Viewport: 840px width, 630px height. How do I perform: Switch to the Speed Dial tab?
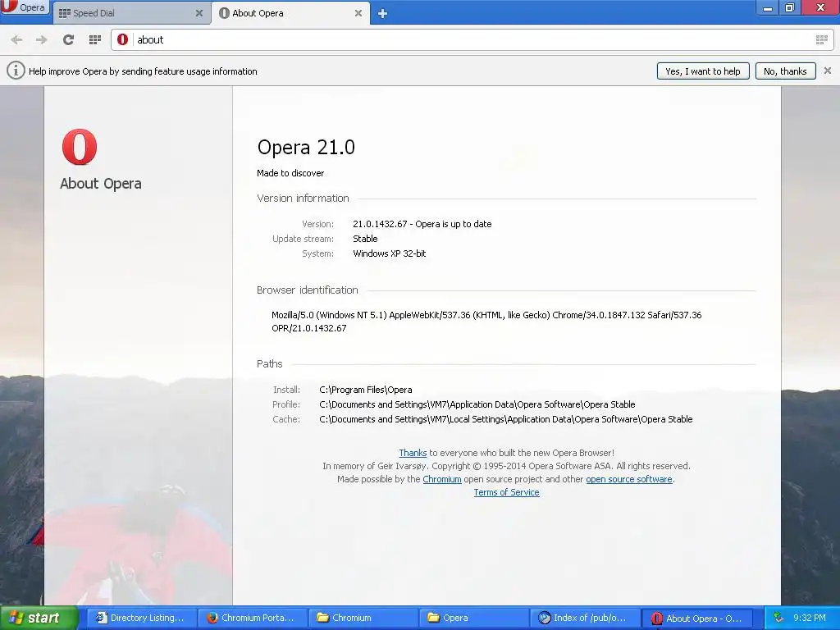pyautogui.click(x=130, y=13)
